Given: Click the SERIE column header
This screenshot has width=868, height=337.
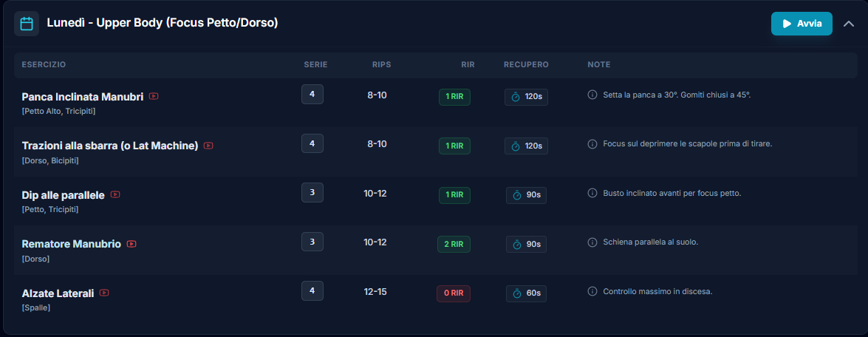Looking at the screenshot, I should coord(315,65).
